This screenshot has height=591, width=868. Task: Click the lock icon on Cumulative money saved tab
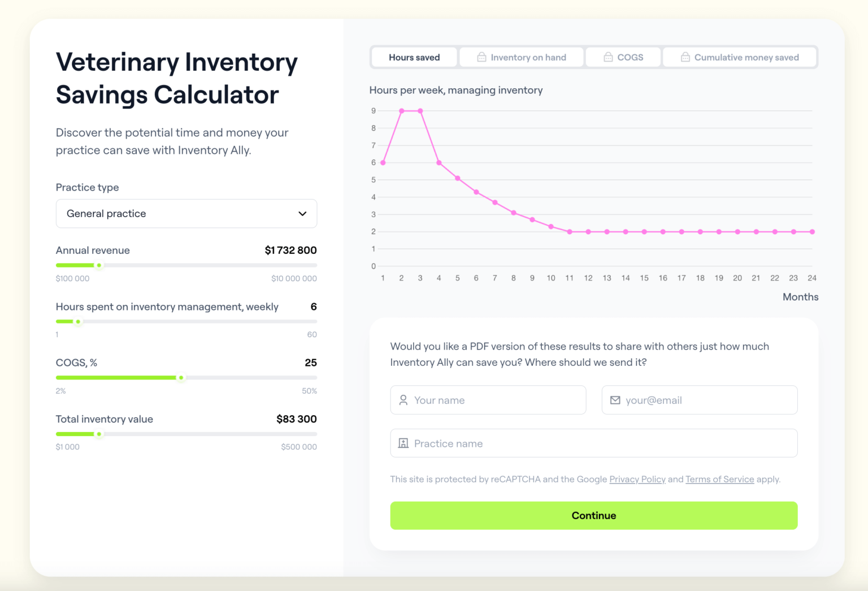tap(685, 57)
